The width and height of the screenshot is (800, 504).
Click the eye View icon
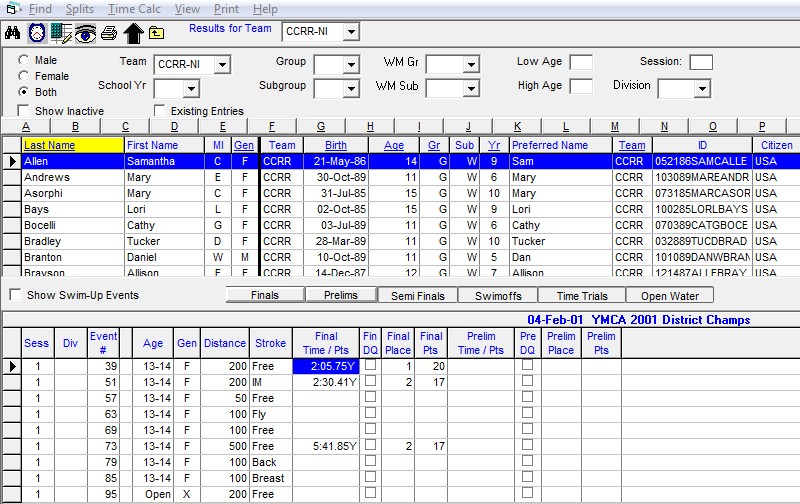tap(85, 33)
